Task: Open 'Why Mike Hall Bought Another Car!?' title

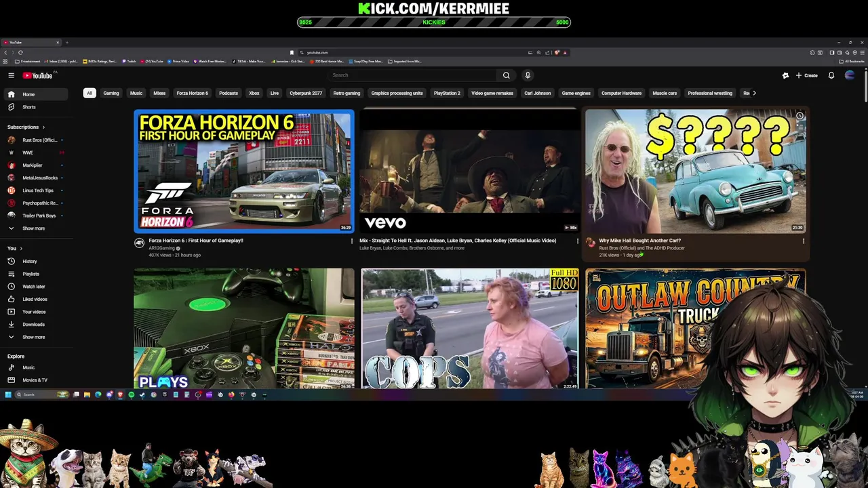Action: click(x=639, y=241)
